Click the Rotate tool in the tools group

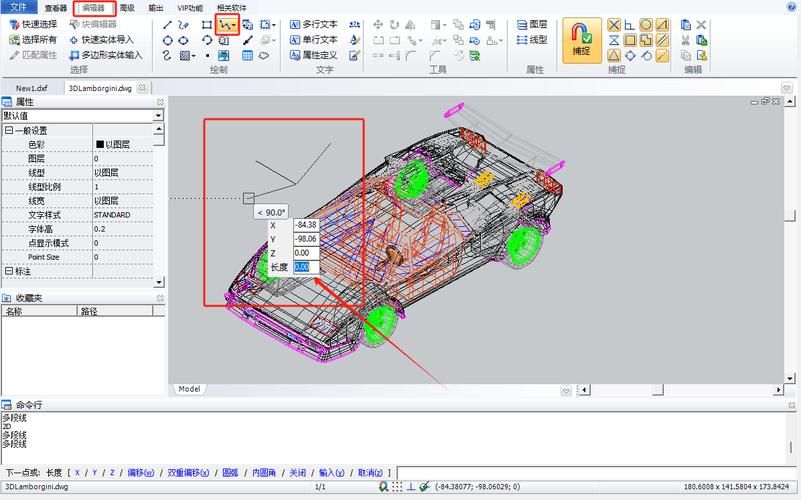[394, 25]
